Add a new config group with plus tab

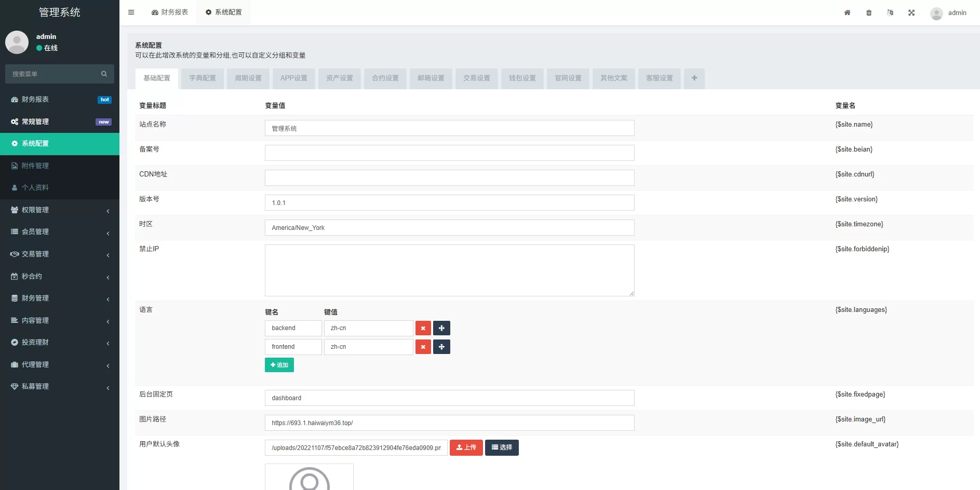(694, 78)
